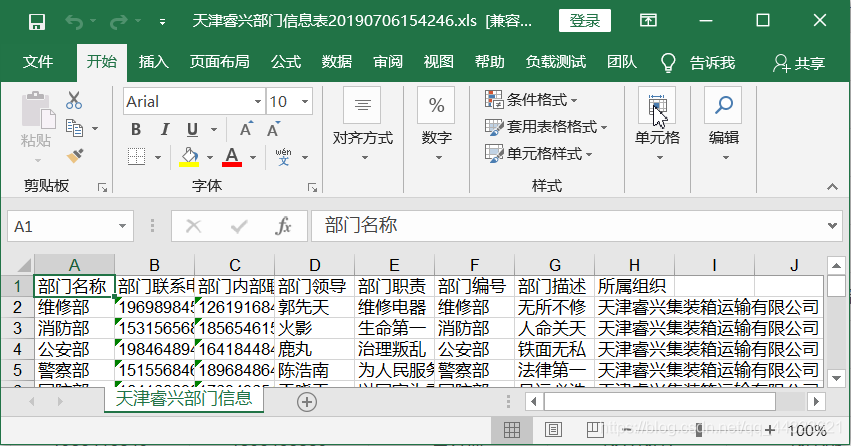Open the 字体 dialog launcher
The width and height of the screenshot is (851, 446).
[312, 187]
